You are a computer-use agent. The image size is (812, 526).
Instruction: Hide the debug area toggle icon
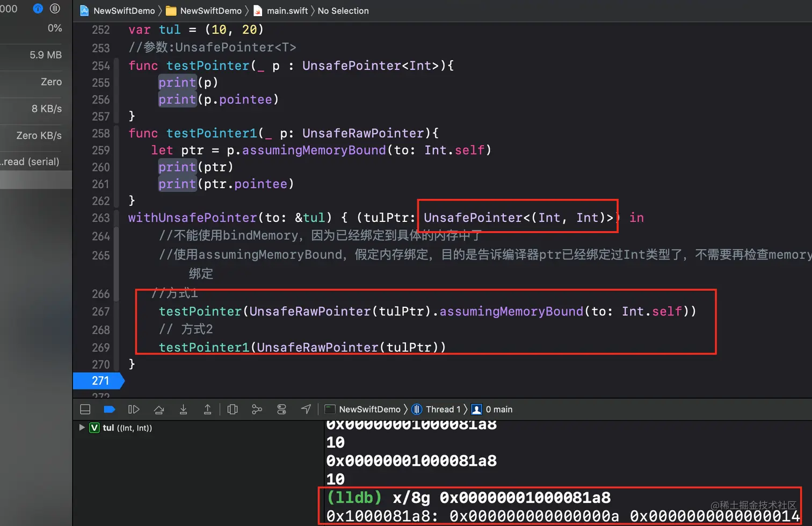click(x=85, y=409)
